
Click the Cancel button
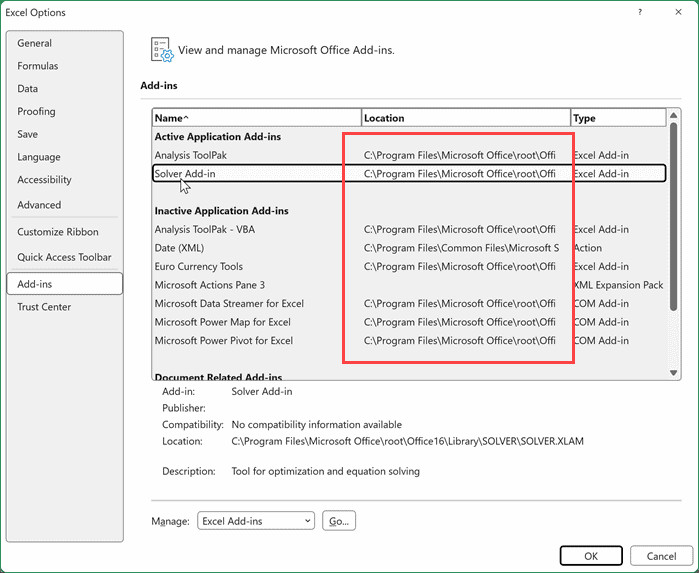[x=662, y=556]
